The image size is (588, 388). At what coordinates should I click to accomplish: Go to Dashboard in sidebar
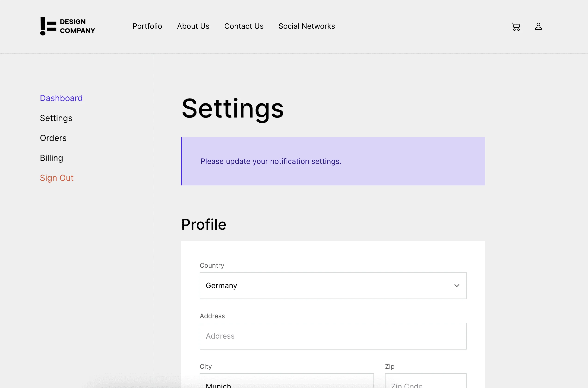pyautogui.click(x=61, y=98)
